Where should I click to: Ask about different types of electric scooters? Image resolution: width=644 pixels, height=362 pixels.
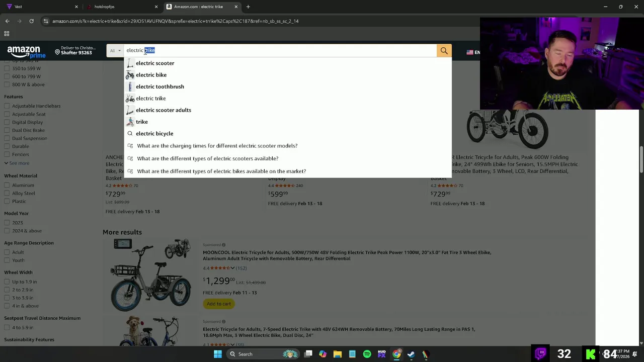click(x=208, y=158)
